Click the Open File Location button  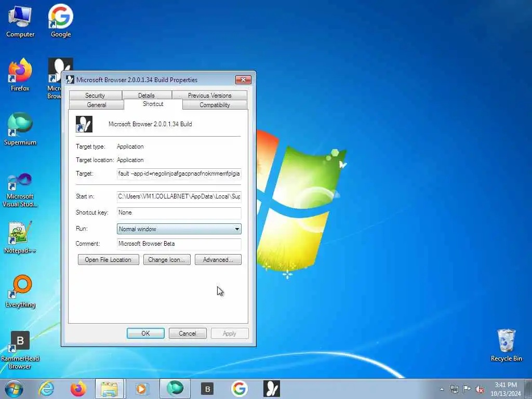[x=108, y=260]
